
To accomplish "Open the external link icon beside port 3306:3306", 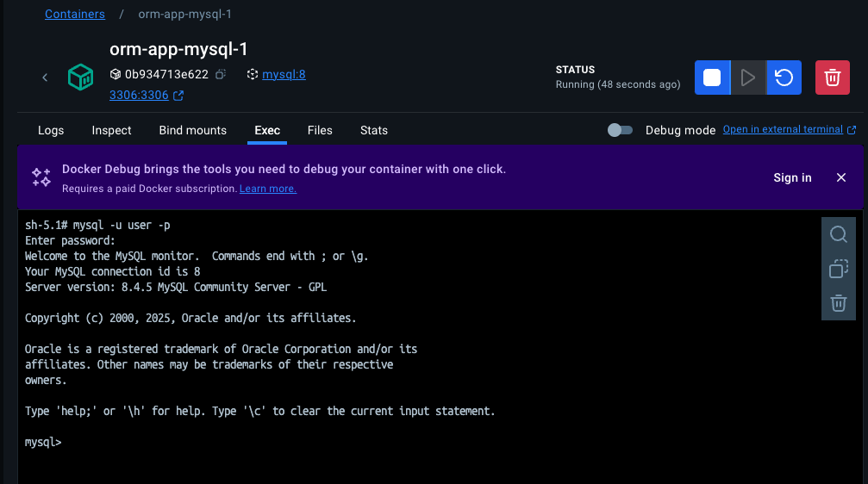I will (x=178, y=96).
